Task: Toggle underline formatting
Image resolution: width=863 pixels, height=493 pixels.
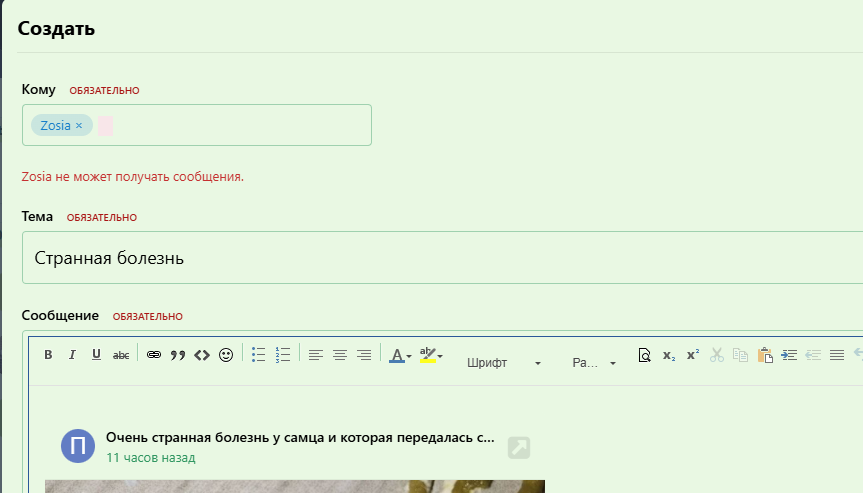Action: coord(96,355)
